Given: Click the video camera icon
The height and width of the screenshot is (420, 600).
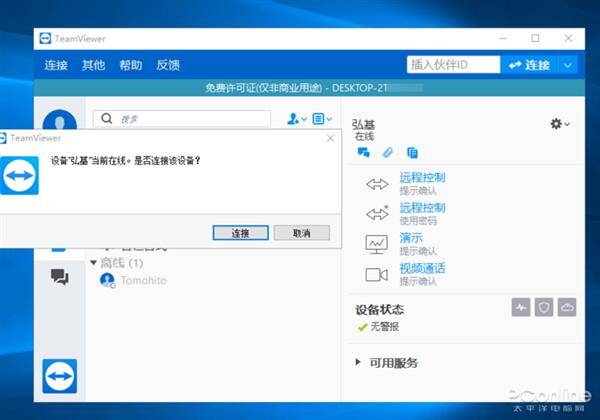Looking at the screenshot, I should (377, 275).
